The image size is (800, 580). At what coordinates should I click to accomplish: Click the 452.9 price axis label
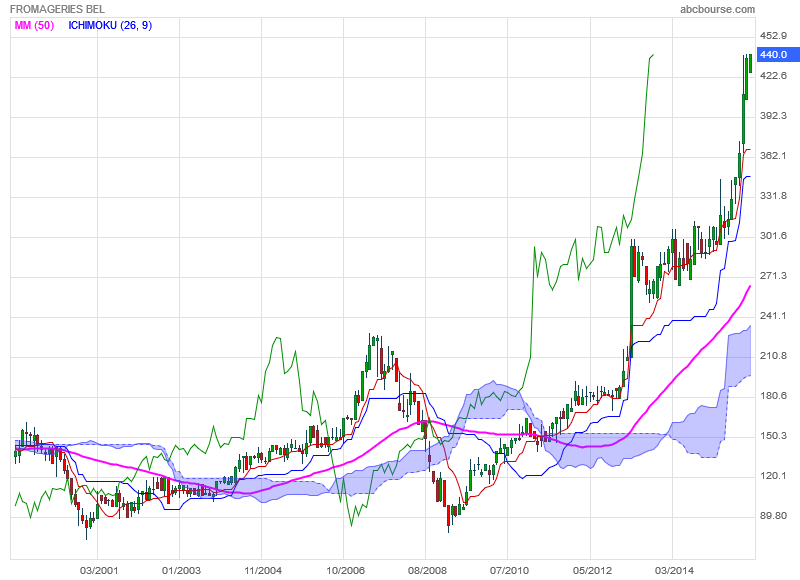[x=773, y=36]
